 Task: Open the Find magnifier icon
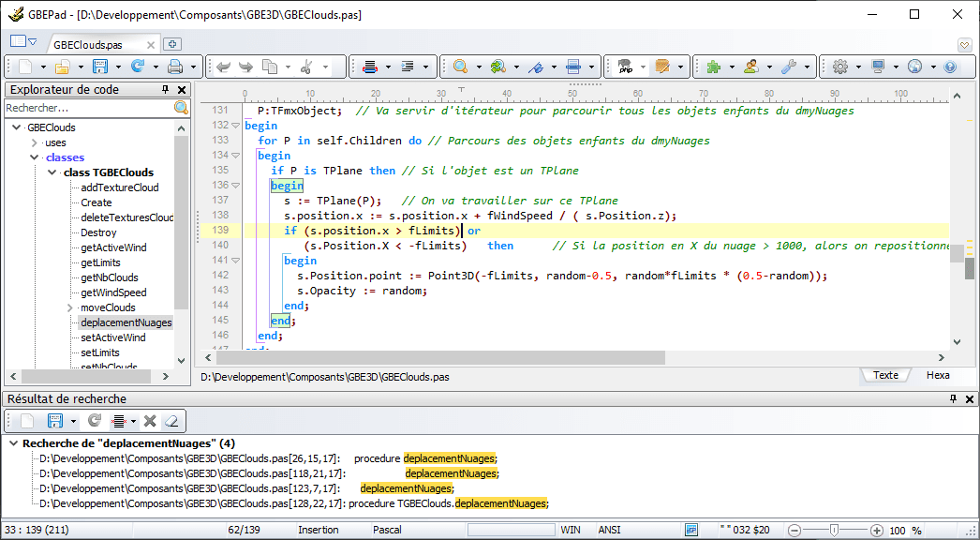461,67
